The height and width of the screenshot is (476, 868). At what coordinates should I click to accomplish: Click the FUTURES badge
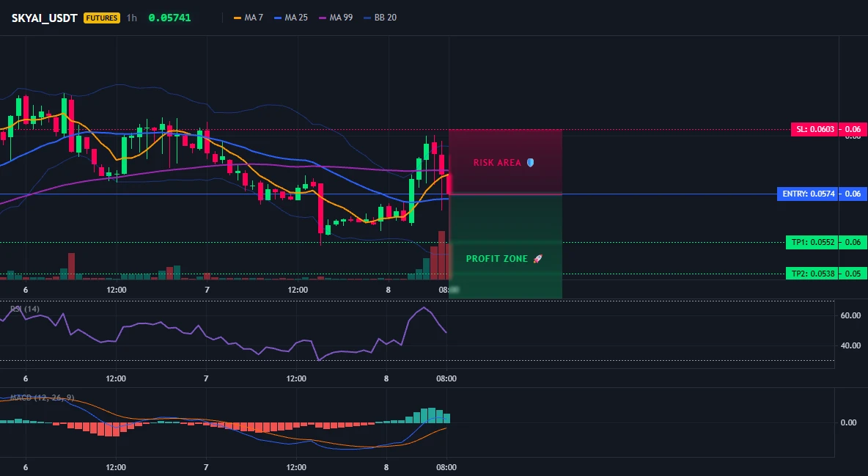click(101, 18)
